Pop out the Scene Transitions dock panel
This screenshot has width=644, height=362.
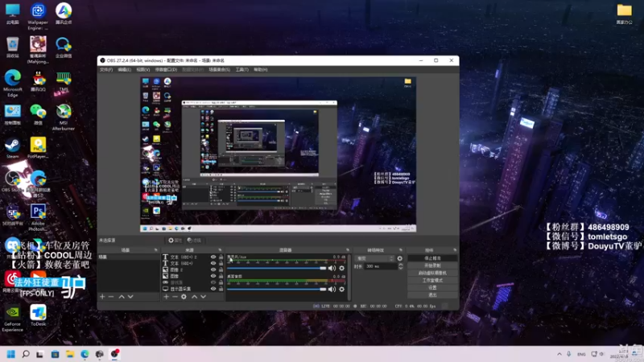[401, 250]
